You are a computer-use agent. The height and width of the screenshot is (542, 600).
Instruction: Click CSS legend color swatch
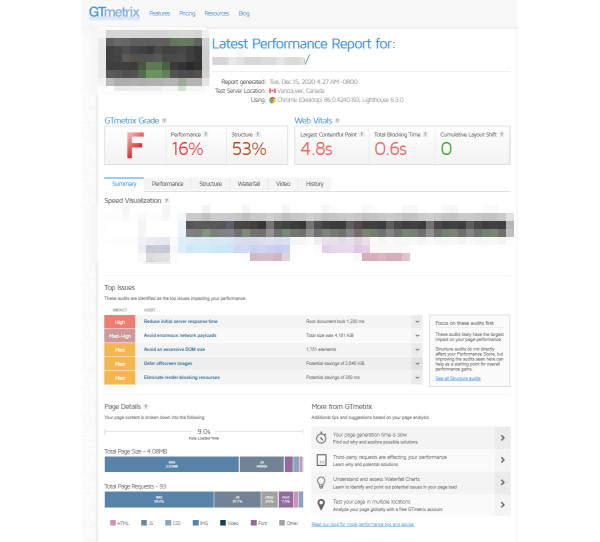pyautogui.click(x=168, y=523)
